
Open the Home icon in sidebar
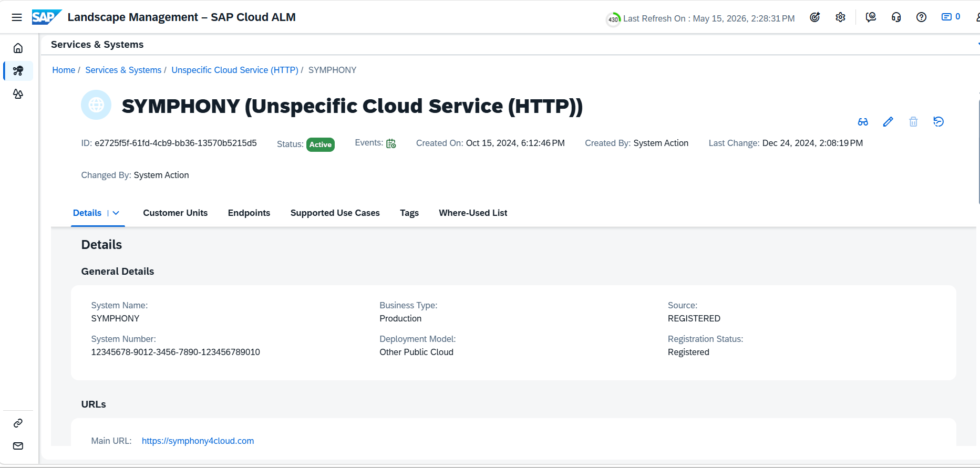click(18, 48)
